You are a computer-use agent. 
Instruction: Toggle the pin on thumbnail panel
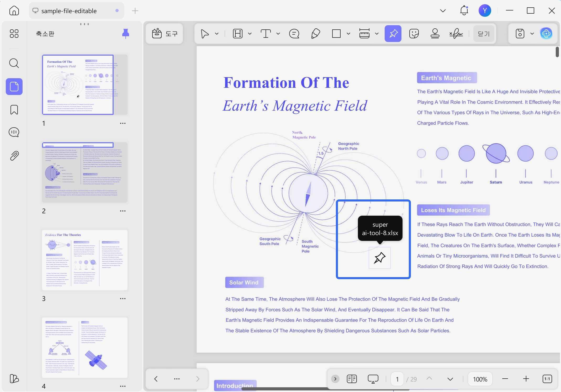[126, 33]
